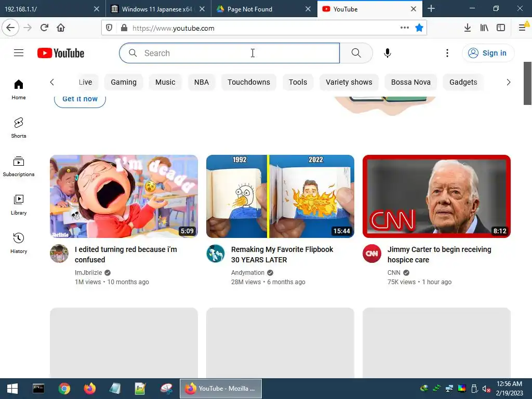Filter by Tools chip
Viewport: 532px width, 399px height.
pyautogui.click(x=298, y=82)
